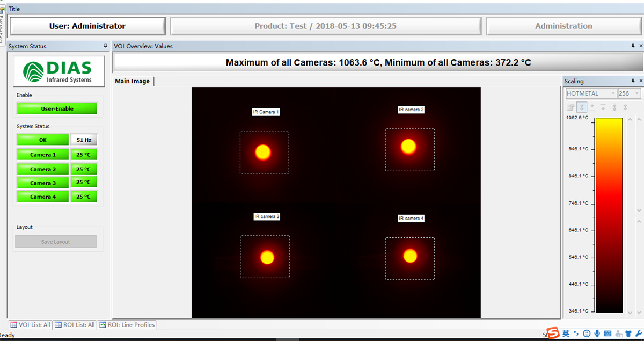
Task: Click the smiley emoji icon in the IME bar
Action: [586, 334]
